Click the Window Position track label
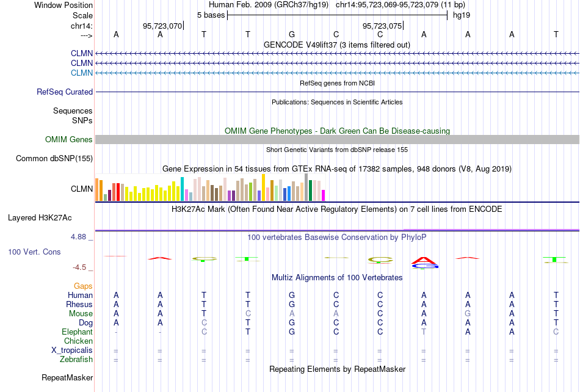 [63, 5]
